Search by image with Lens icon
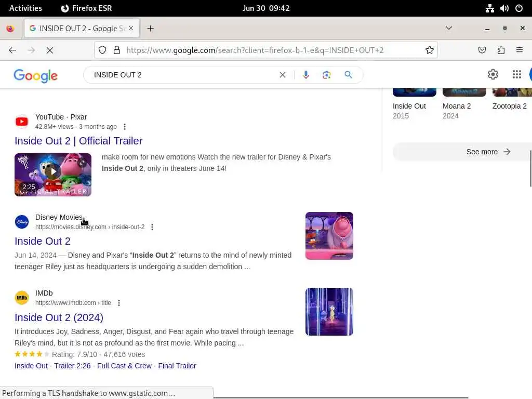532x399 pixels. (326, 75)
